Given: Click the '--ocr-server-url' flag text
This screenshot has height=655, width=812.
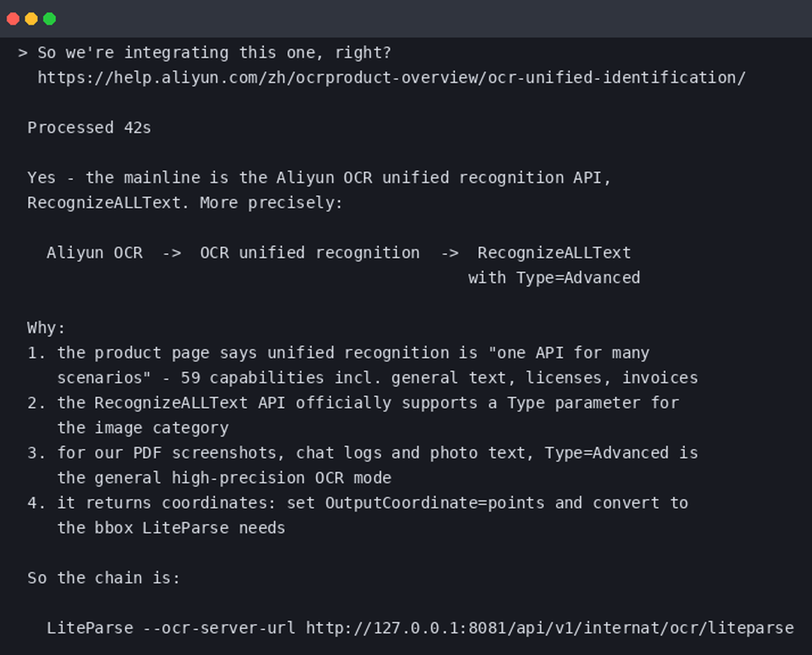Looking at the screenshot, I should (219, 628).
